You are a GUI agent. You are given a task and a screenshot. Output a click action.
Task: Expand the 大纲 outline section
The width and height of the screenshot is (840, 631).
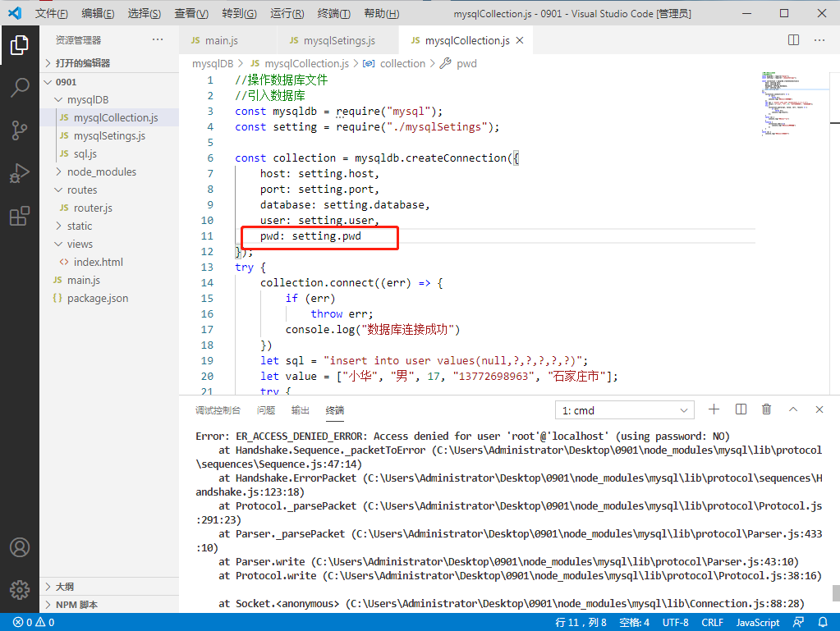[109, 587]
